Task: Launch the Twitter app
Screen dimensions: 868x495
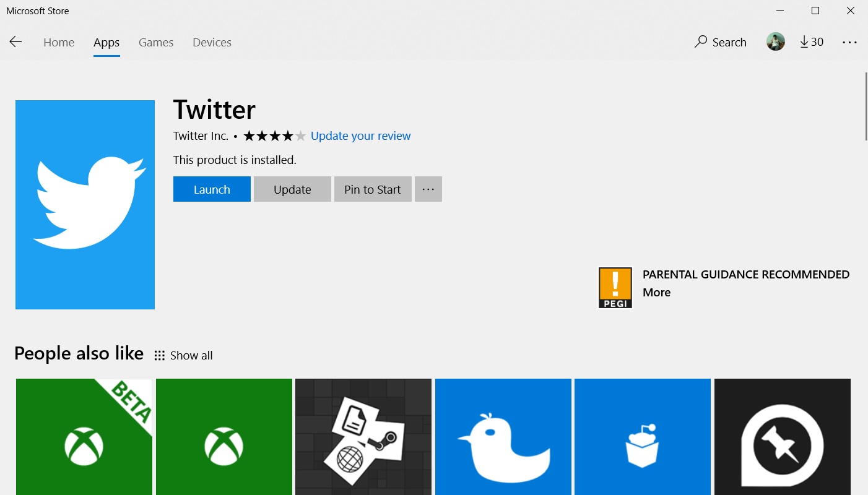Action: click(x=212, y=189)
